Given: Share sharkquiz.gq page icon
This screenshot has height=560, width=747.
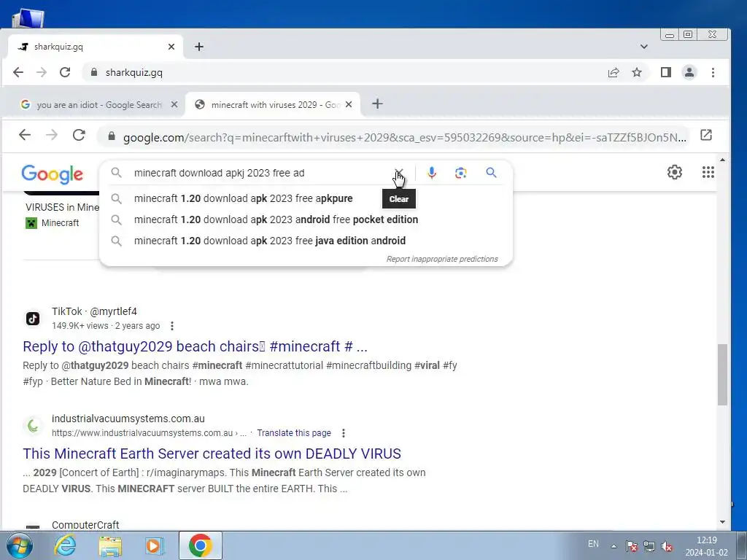Looking at the screenshot, I should tap(613, 72).
